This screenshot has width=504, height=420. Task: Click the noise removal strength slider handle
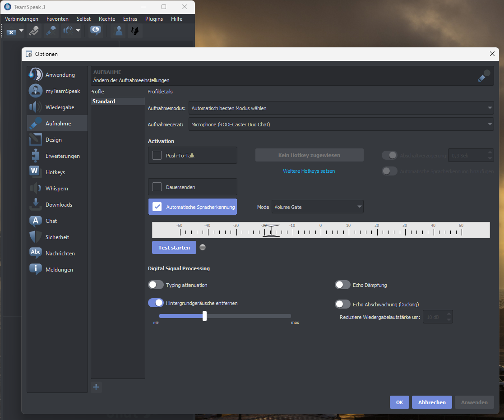(204, 316)
